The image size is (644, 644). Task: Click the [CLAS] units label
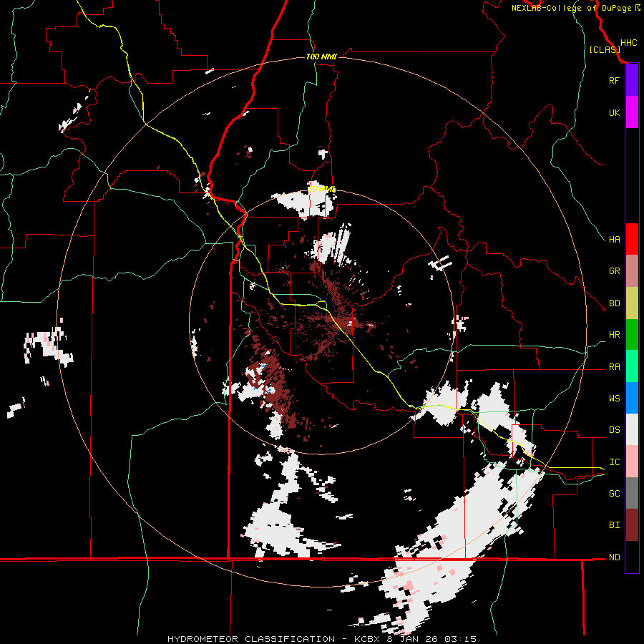point(605,49)
